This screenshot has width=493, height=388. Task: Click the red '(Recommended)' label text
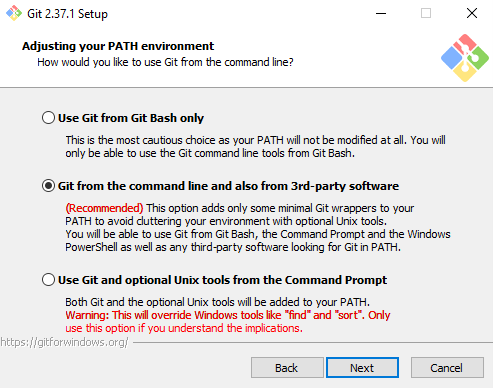104,208
